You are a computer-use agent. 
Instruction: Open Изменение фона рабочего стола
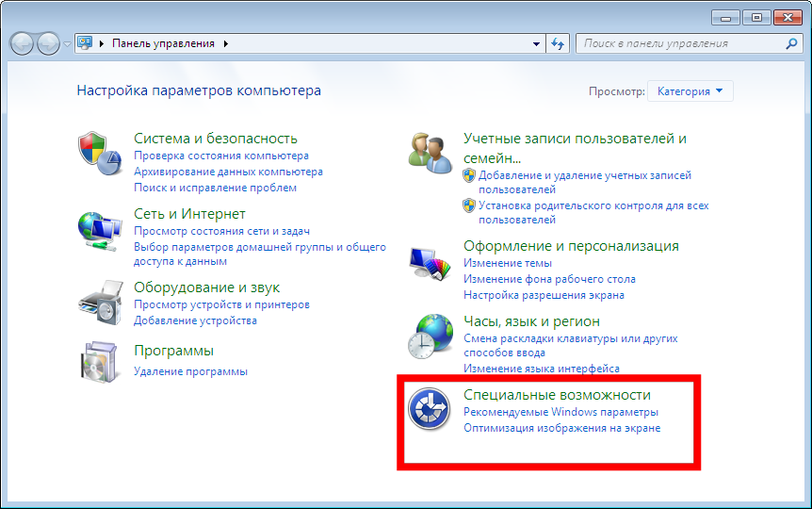coord(549,279)
